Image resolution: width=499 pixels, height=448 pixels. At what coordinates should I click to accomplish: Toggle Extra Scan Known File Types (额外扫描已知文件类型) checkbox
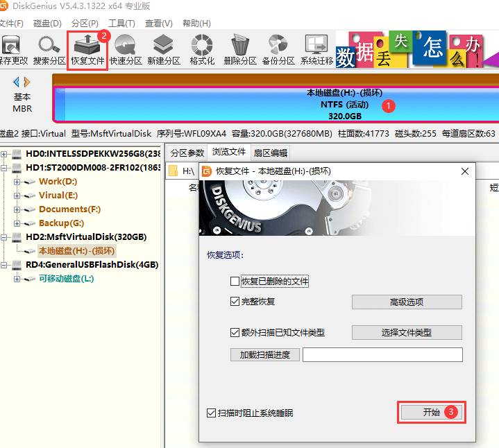(235, 333)
